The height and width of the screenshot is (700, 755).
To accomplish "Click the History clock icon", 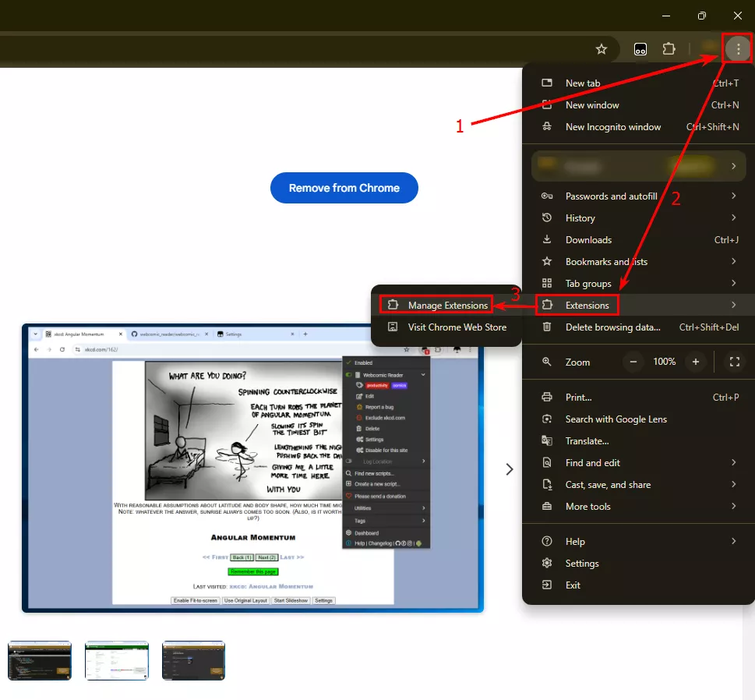I will [x=546, y=217].
